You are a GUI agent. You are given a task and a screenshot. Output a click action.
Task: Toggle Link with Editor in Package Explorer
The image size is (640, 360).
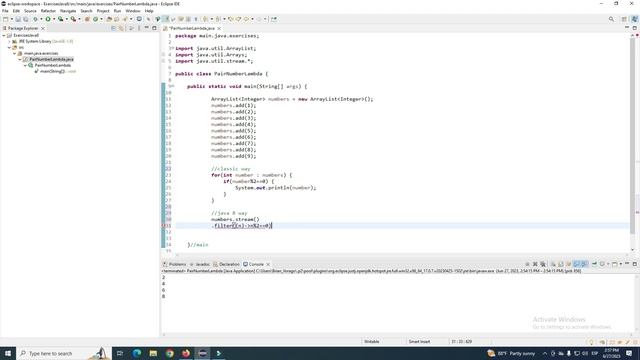[121, 28]
